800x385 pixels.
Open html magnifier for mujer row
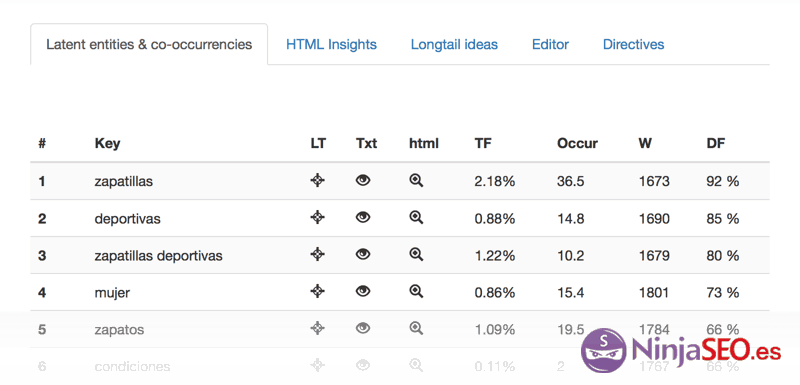[416, 292]
